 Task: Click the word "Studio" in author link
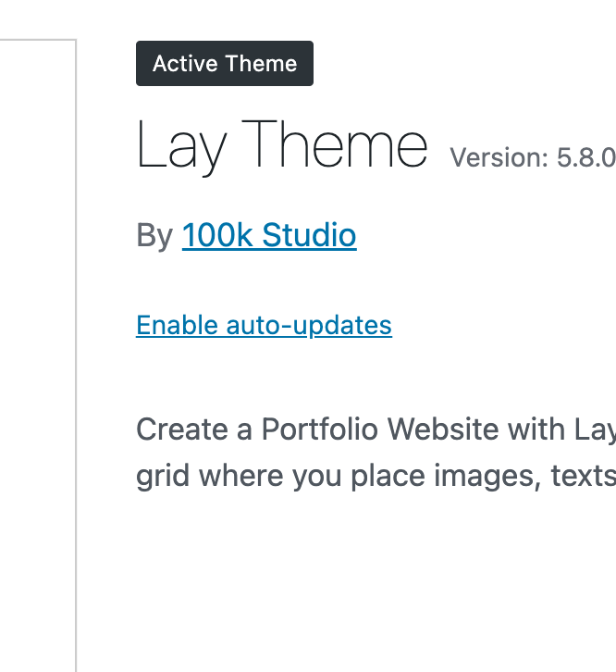[309, 236]
